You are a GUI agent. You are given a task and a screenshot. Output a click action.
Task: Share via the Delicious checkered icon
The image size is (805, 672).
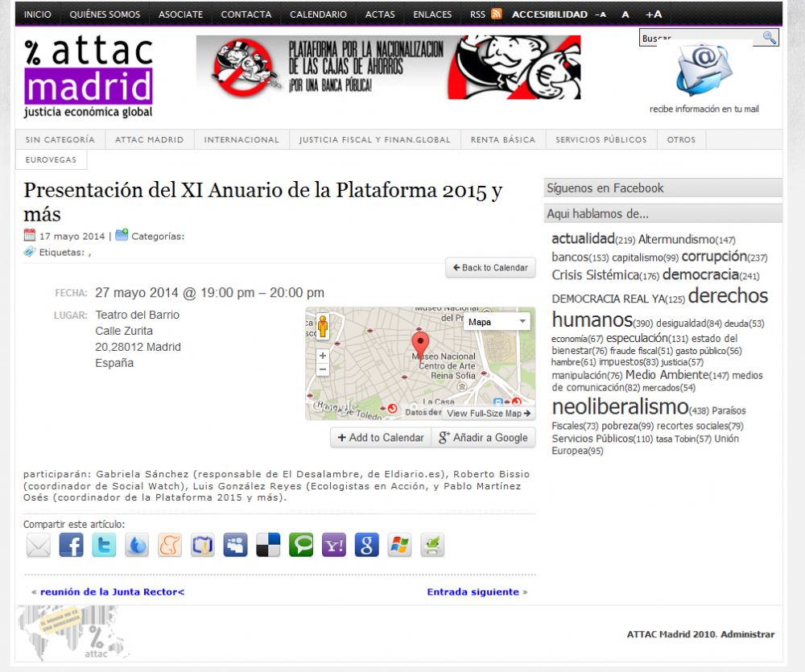tap(268, 545)
